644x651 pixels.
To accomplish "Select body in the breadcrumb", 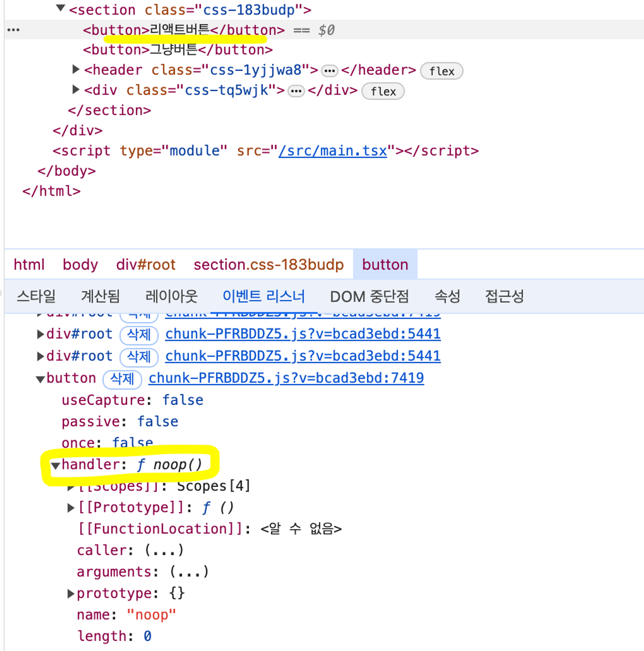I will click(x=80, y=265).
